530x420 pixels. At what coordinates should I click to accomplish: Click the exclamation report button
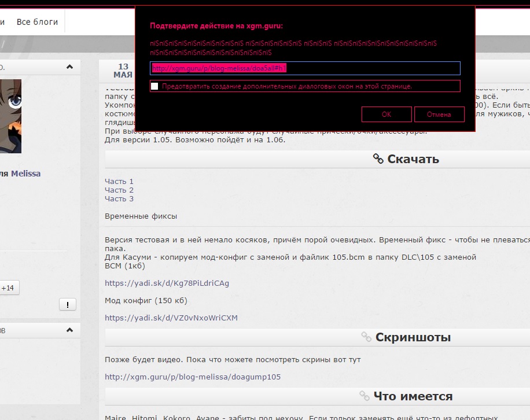click(x=68, y=304)
